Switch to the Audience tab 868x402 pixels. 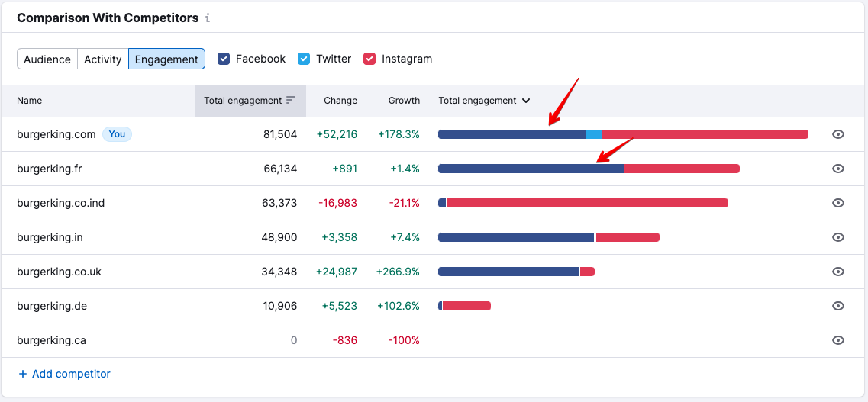click(47, 59)
